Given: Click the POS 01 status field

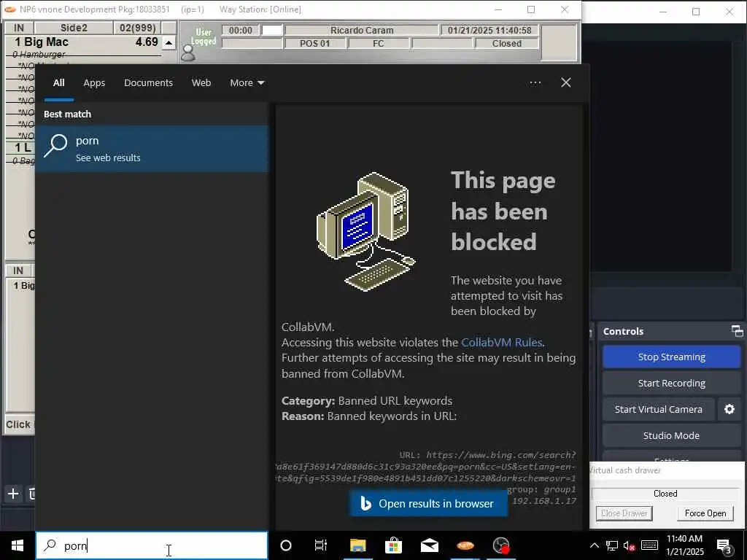Looking at the screenshot, I should [x=315, y=43].
